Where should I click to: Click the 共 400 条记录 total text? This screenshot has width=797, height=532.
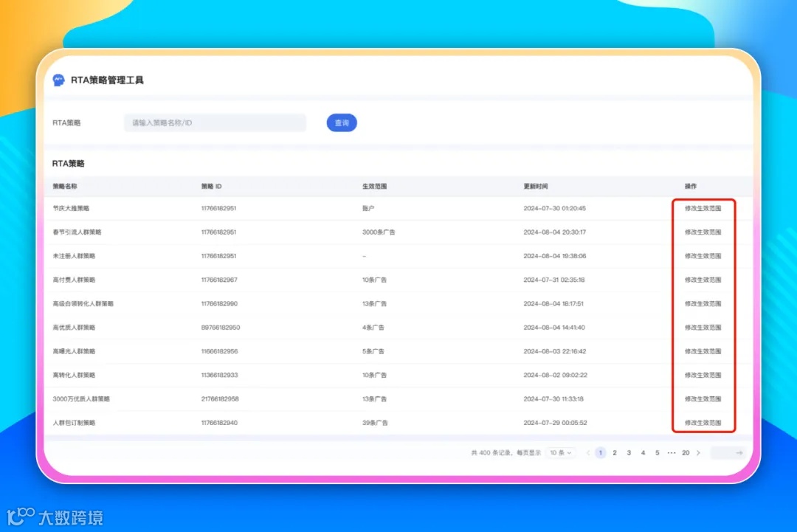(491, 453)
